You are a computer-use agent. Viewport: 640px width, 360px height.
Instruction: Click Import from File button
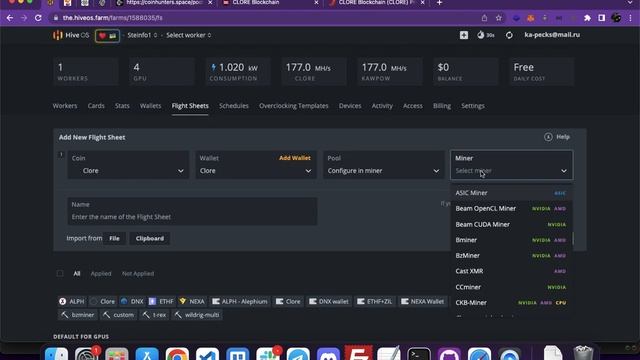click(x=114, y=238)
